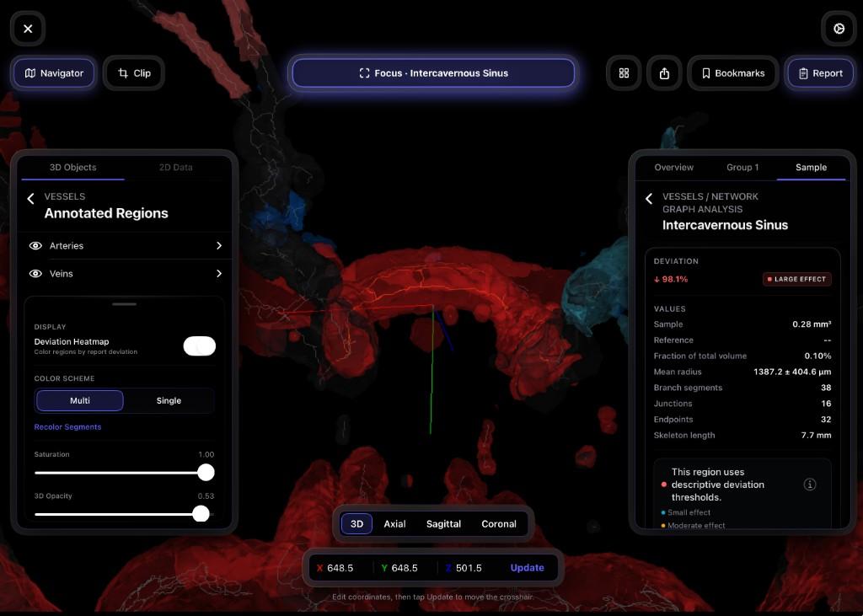
Task: Open settings via the top-right gear icon
Action: point(839,29)
